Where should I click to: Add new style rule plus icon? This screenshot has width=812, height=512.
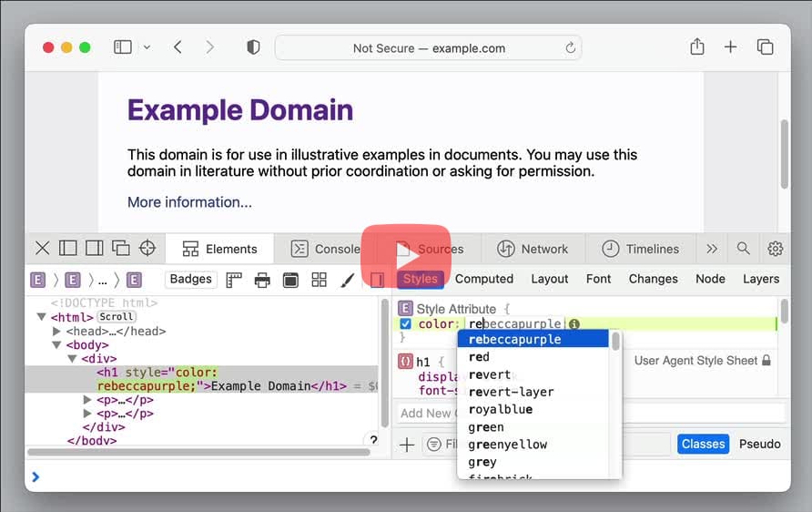407,445
